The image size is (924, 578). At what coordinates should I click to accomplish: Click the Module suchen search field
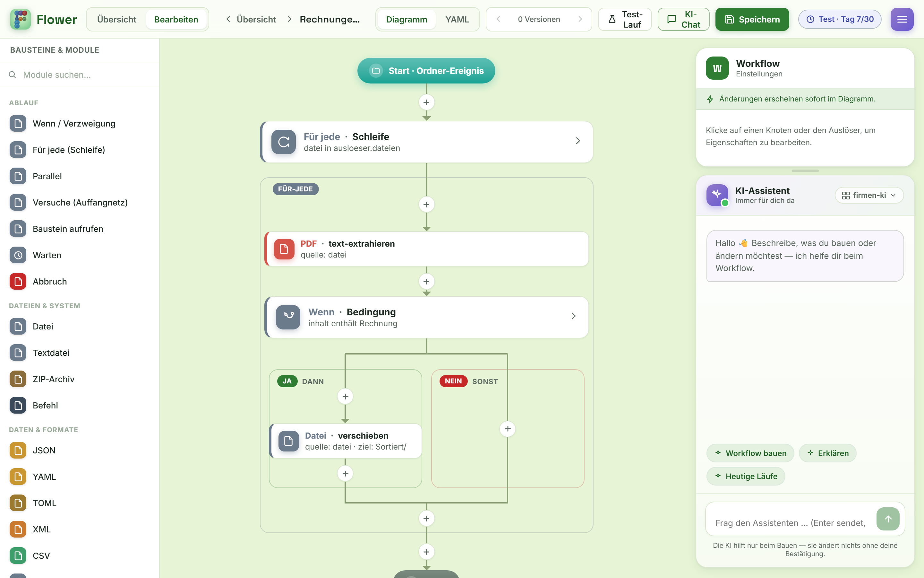tap(80, 74)
